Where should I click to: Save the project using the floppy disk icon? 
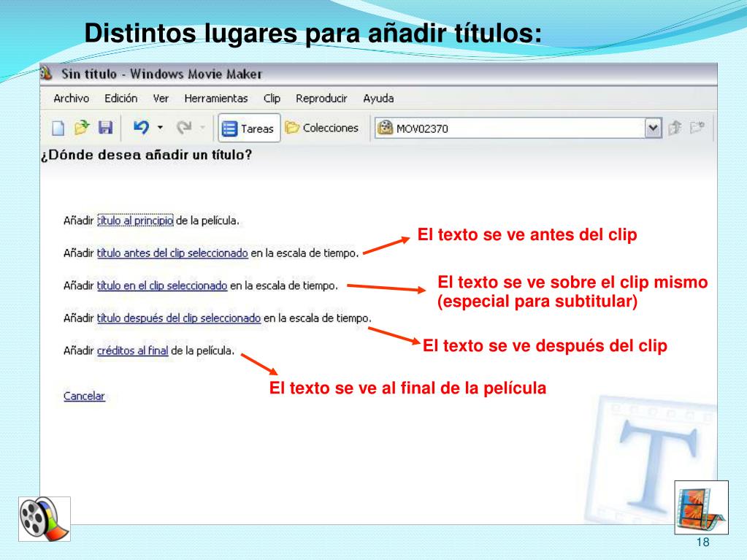coord(105,127)
